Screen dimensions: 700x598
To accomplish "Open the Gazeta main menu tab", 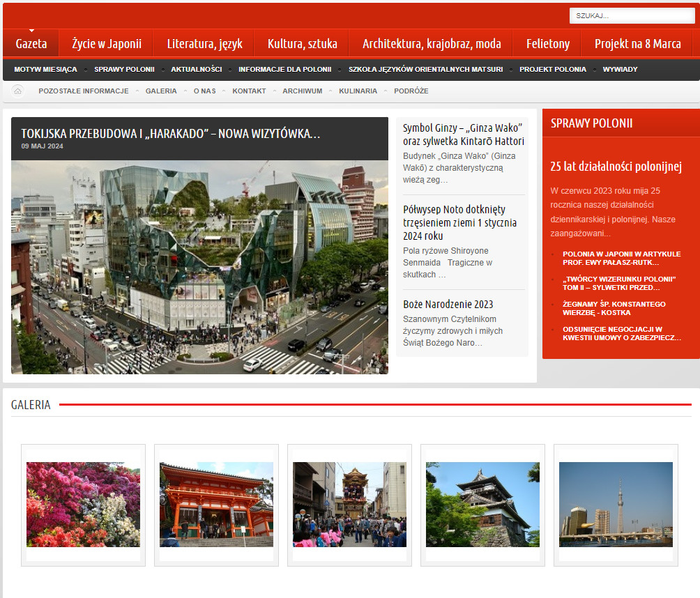I will (31, 44).
